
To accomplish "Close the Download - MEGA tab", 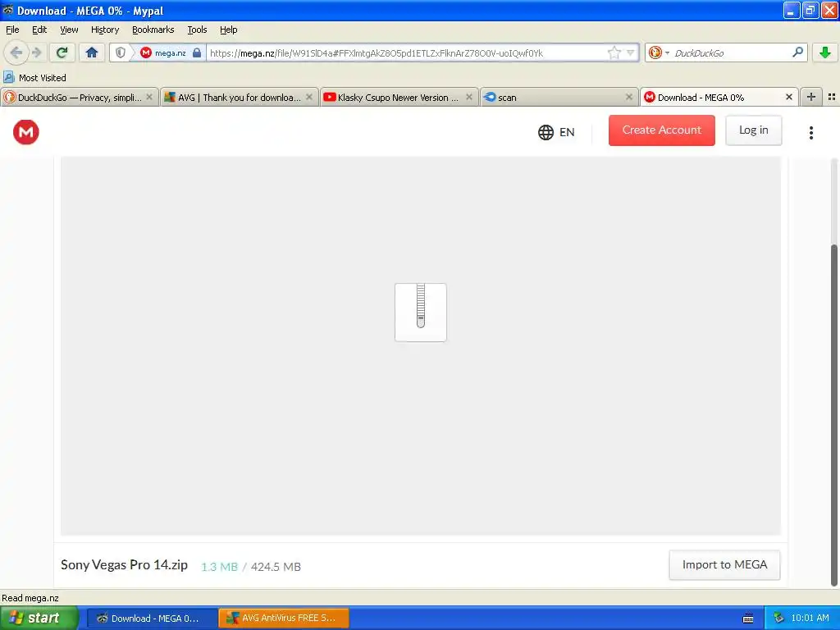I will (x=788, y=97).
